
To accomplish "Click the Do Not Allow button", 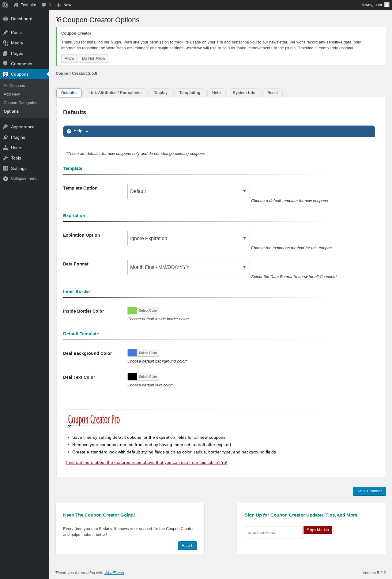I will (93, 58).
